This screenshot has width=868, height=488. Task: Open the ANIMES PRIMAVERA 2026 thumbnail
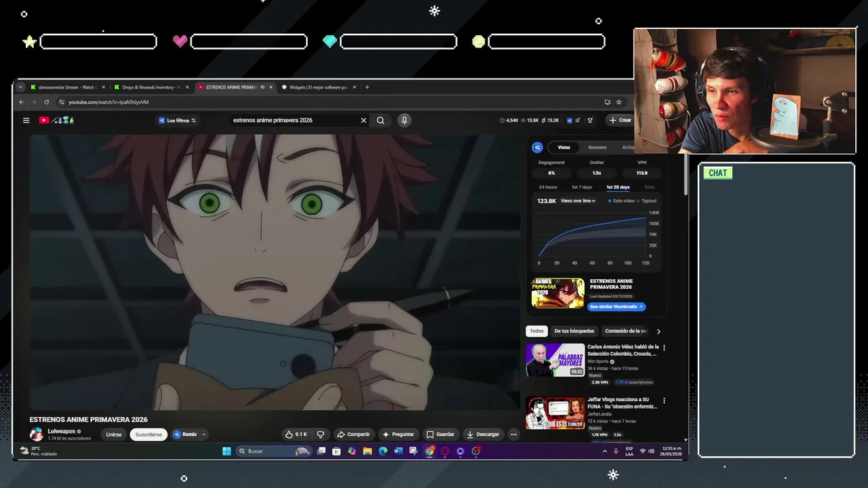coord(558,293)
